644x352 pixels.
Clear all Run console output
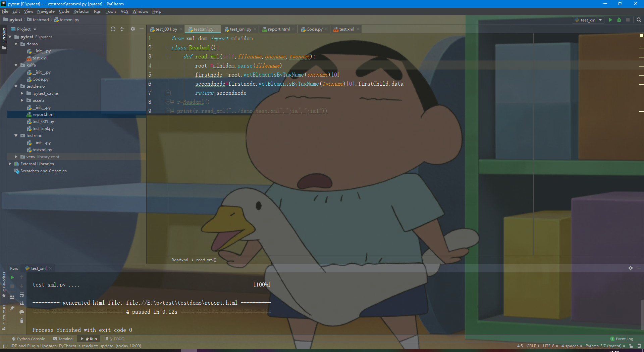[22, 321]
